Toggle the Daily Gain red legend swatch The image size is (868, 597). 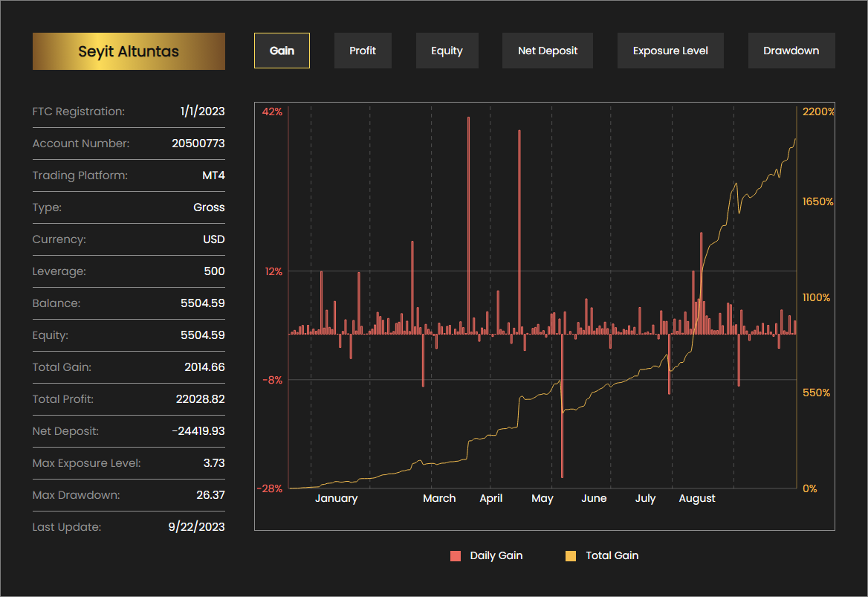(x=456, y=556)
